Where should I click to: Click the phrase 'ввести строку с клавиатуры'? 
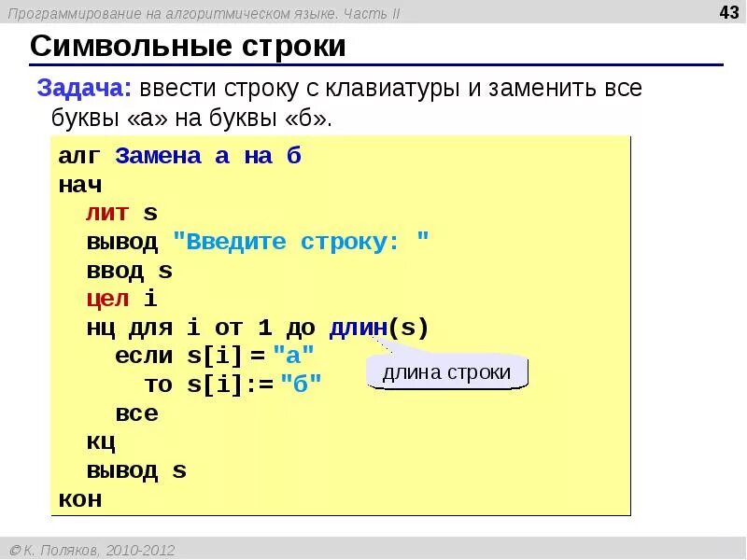click(x=300, y=89)
